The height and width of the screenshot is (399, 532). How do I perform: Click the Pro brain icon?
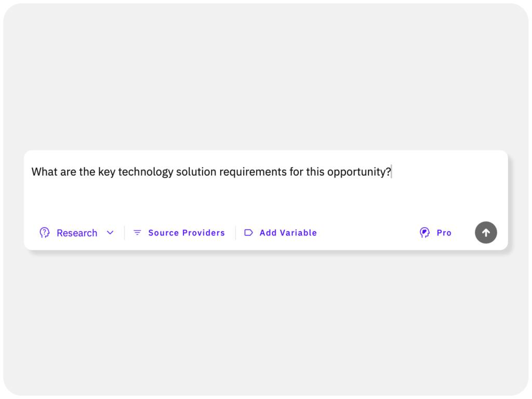(x=424, y=233)
